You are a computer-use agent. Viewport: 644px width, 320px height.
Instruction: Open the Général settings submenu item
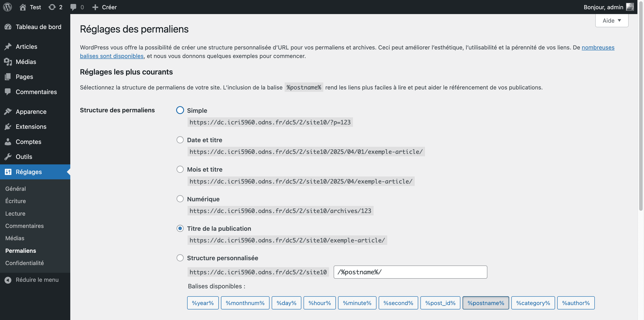pyautogui.click(x=16, y=189)
